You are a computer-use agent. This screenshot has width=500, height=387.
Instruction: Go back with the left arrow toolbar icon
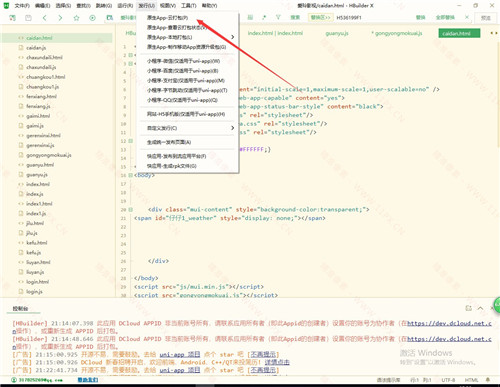pos(45,18)
